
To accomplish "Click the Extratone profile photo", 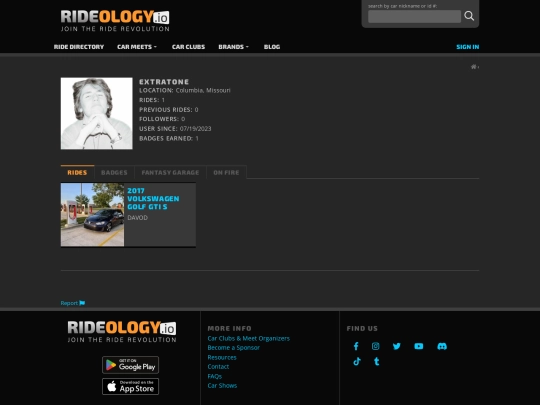I will (96, 113).
